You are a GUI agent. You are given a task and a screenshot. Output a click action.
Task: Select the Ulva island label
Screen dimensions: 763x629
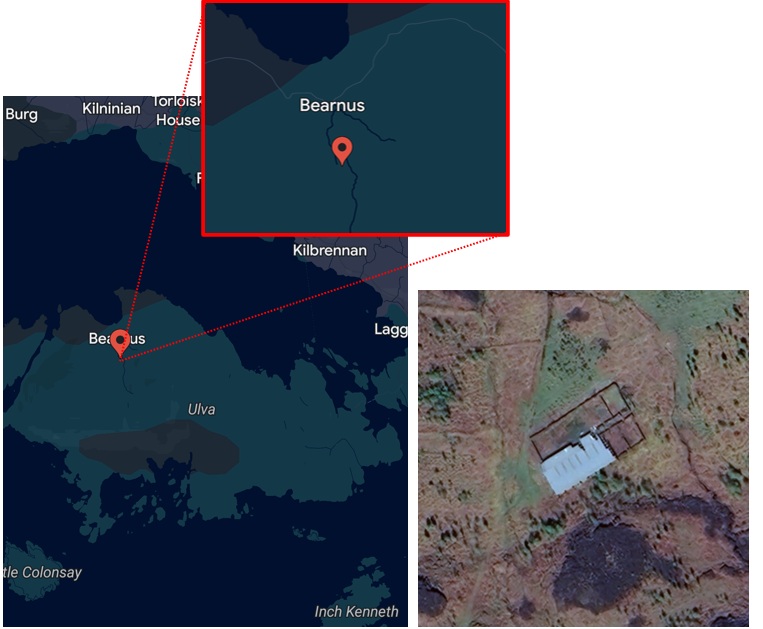point(201,409)
